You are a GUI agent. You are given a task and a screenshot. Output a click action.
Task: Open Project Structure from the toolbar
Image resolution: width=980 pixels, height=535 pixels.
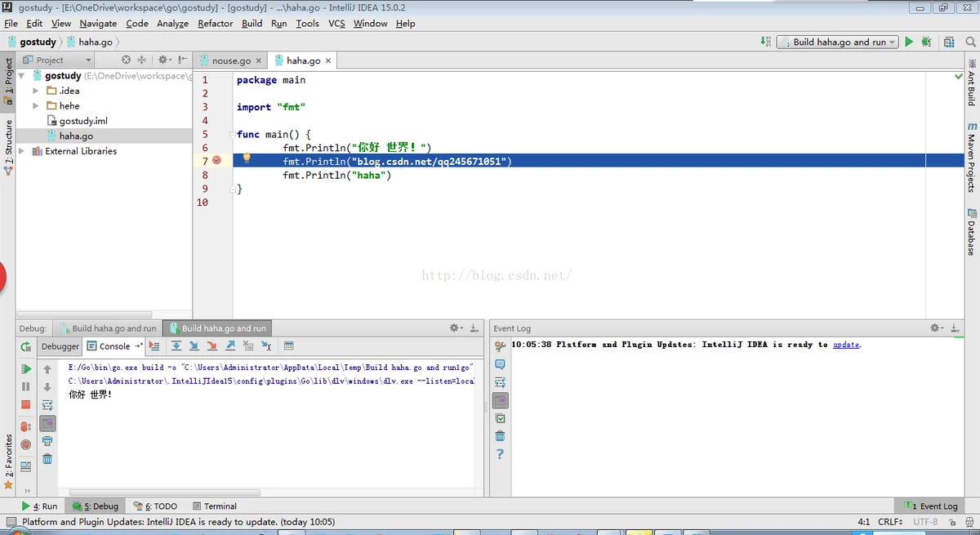pyautogui.click(x=949, y=42)
